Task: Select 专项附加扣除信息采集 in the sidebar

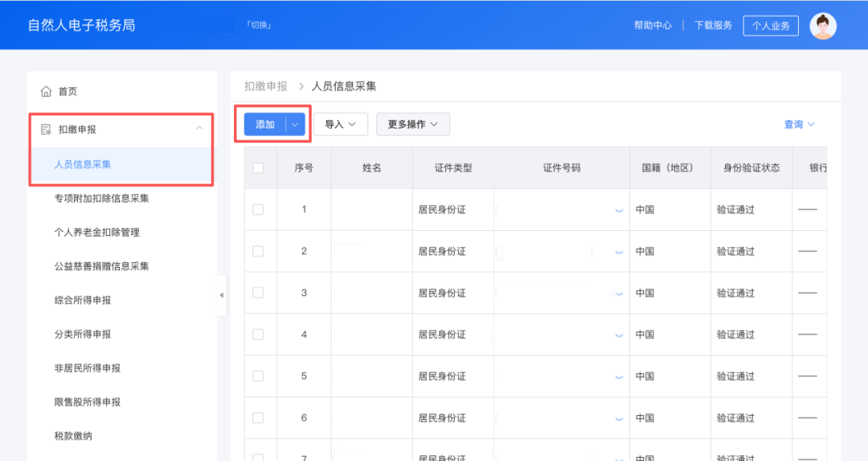Action: click(101, 199)
